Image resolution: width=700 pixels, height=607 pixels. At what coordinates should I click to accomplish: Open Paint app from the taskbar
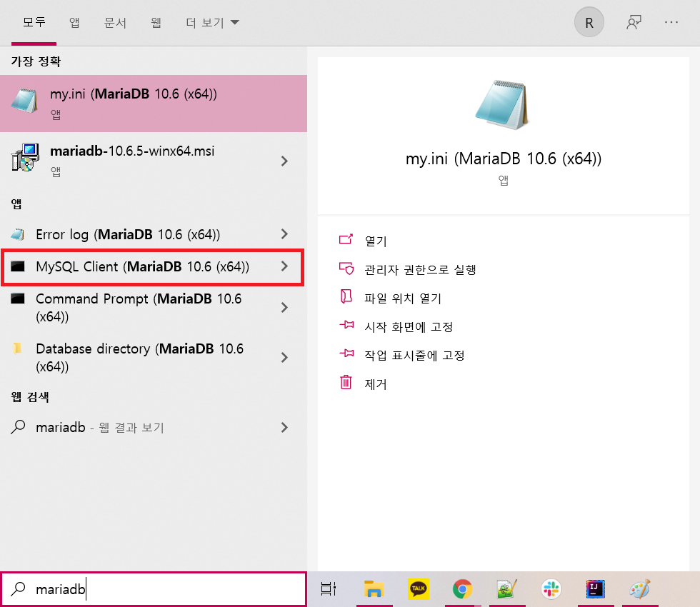click(639, 589)
